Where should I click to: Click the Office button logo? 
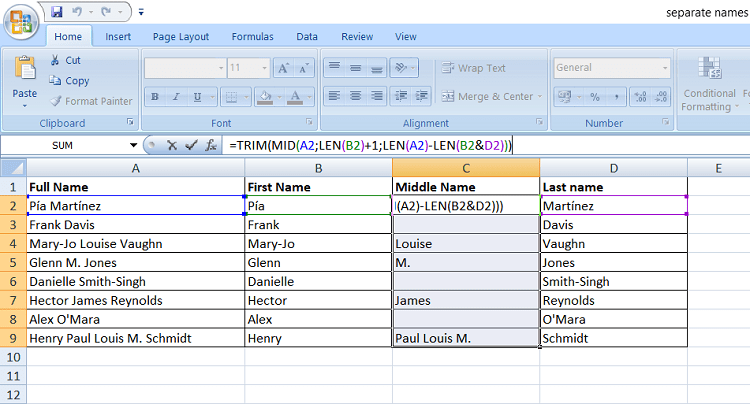coord(21,22)
